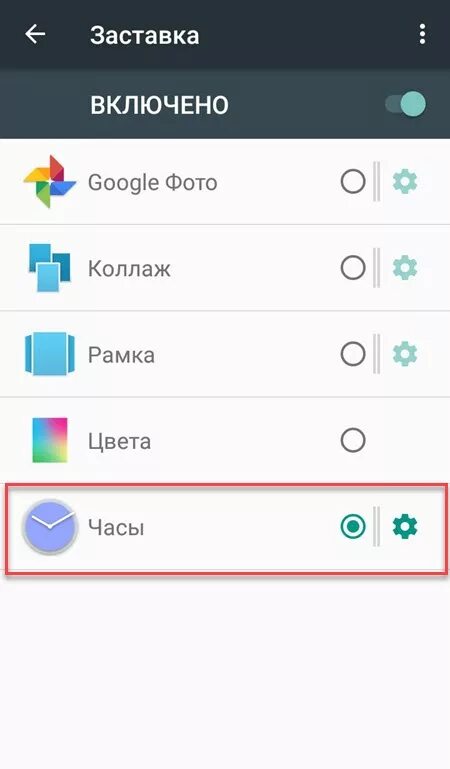Screen dimensions: 450x769
Task: Open Рамка settings gear icon
Action: click(405, 354)
